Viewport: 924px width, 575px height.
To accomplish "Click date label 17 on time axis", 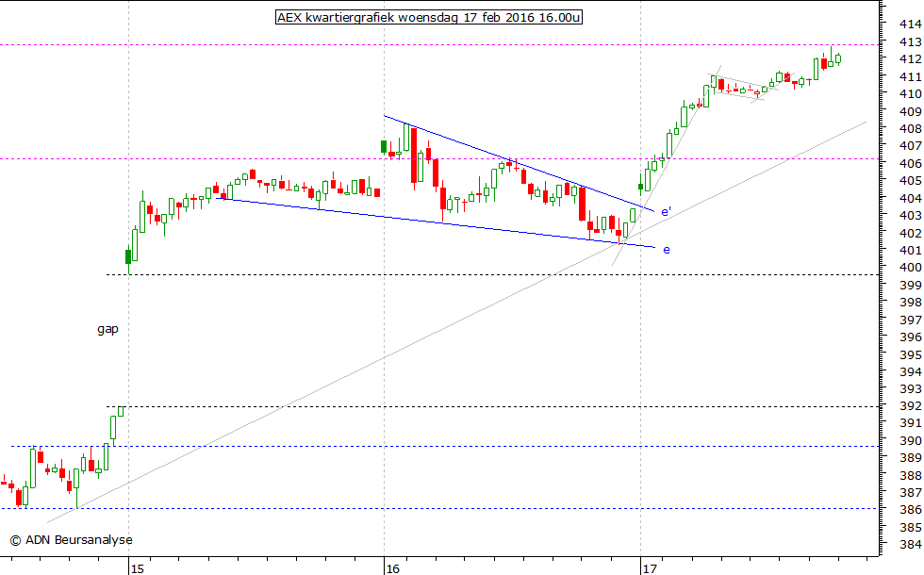I will (x=650, y=568).
